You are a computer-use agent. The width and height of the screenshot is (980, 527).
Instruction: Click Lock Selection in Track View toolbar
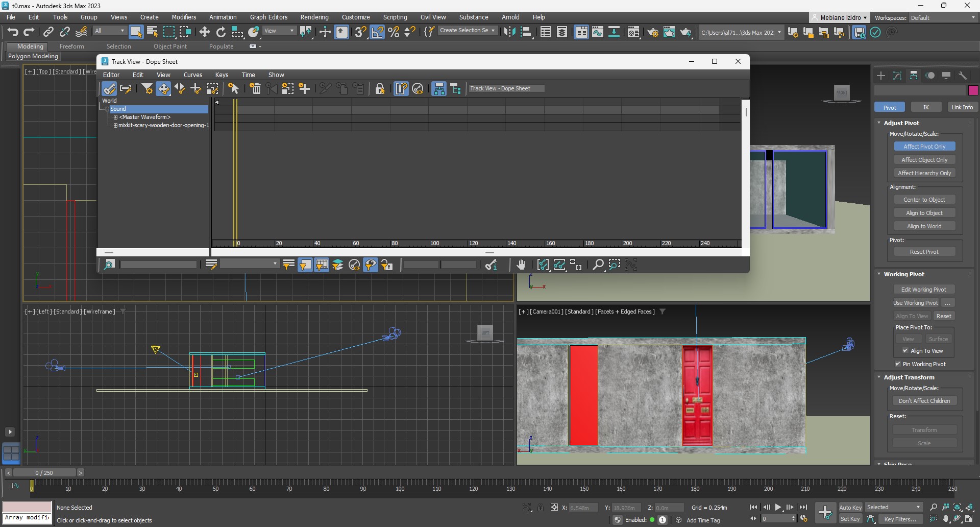point(380,89)
